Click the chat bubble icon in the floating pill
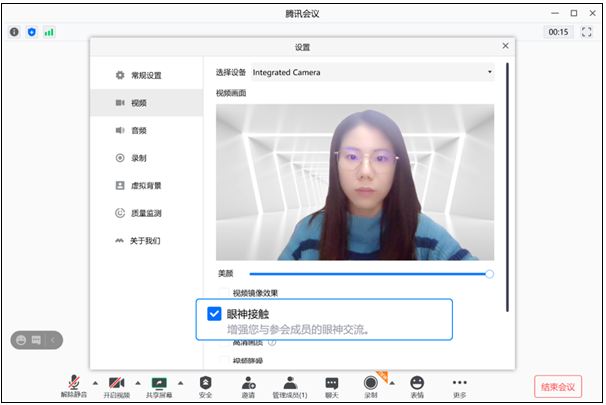 [x=36, y=340]
